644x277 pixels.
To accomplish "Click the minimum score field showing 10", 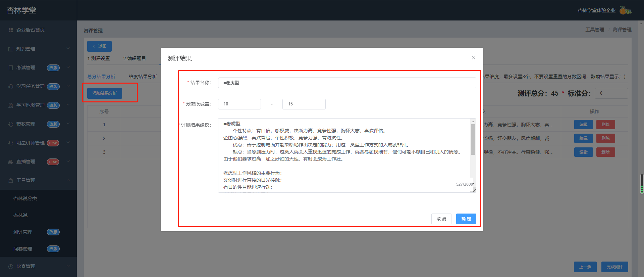I will click(x=239, y=104).
